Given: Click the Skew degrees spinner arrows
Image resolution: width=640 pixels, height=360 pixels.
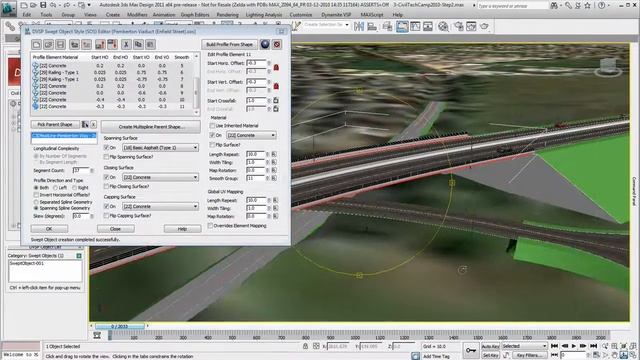Looking at the screenshot, I should (92, 216).
